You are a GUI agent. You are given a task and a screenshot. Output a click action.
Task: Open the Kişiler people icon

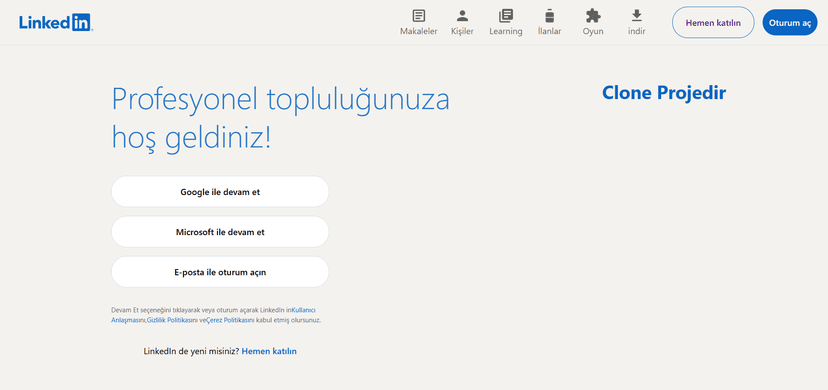(x=462, y=16)
